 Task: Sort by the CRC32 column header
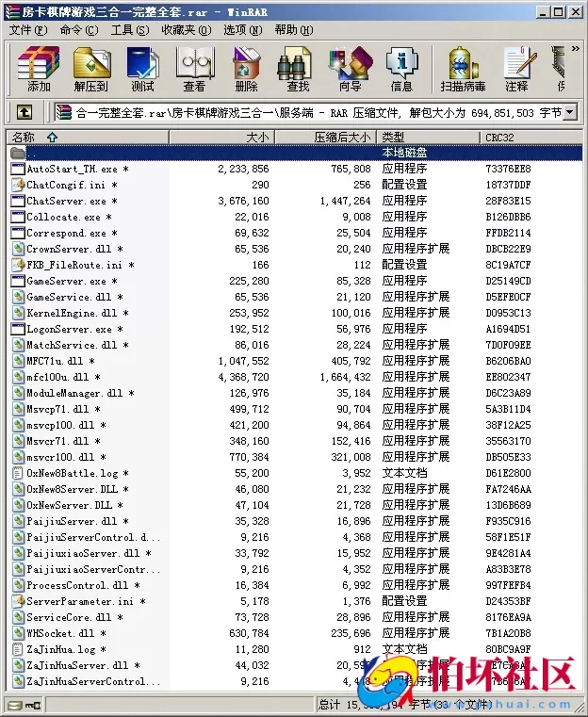point(531,138)
